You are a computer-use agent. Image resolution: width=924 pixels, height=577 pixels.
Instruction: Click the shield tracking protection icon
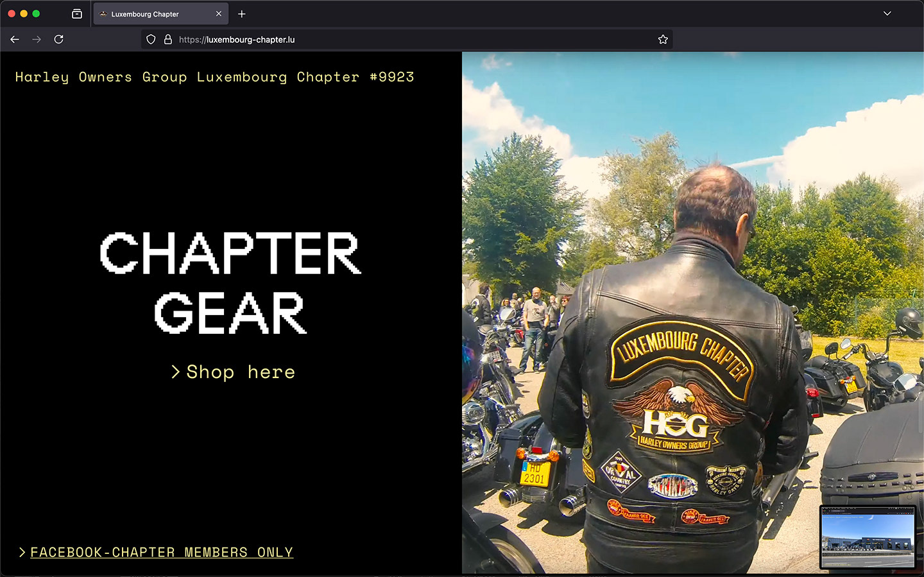click(151, 39)
